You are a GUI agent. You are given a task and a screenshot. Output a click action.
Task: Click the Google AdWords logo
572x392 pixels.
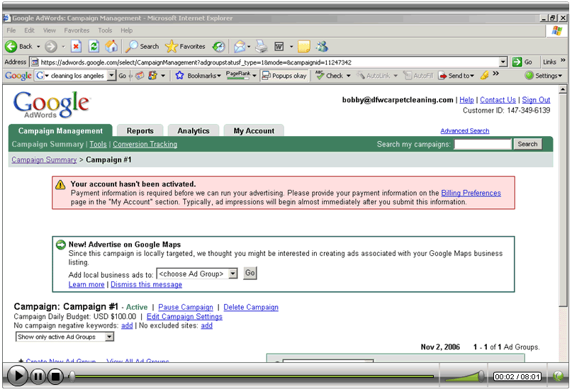[52, 105]
